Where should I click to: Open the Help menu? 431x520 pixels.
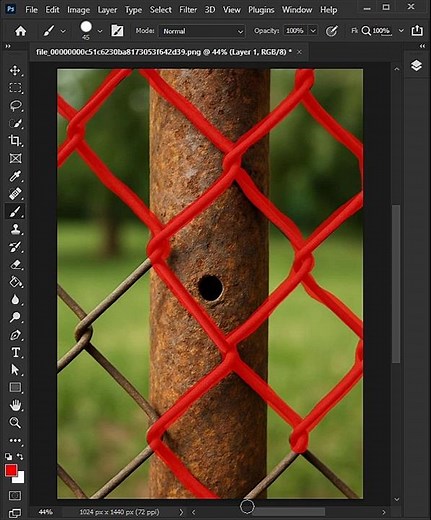[x=328, y=10]
